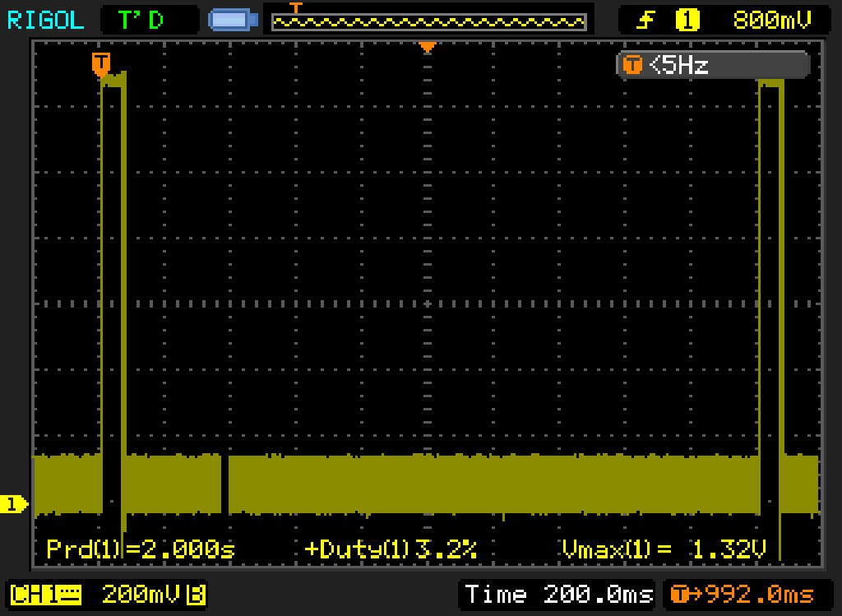Screen dimensions: 842x616
Task: Click the <5Hz frequency counter readout
Action: pyautogui.click(x=679, y=65)
